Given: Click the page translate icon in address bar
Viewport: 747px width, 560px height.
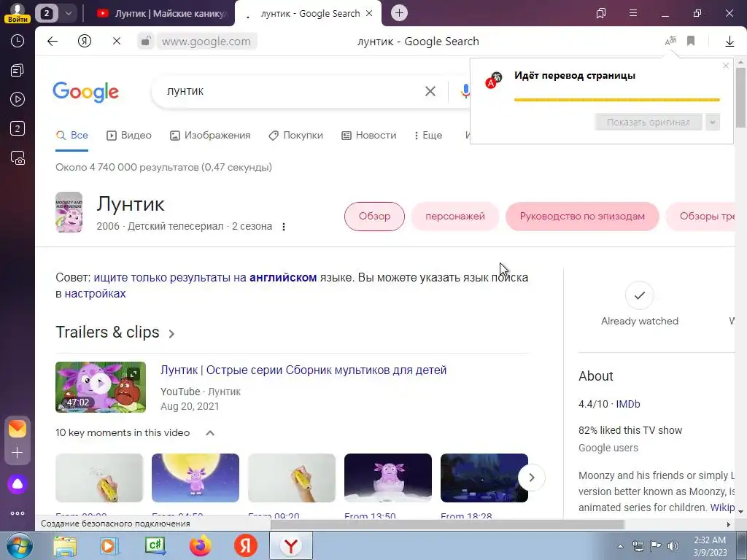Looking at the screenshot, I should coord(670,41).
